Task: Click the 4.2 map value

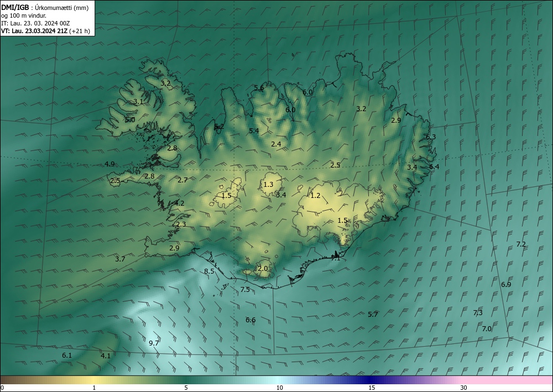Action: [180, 203]
